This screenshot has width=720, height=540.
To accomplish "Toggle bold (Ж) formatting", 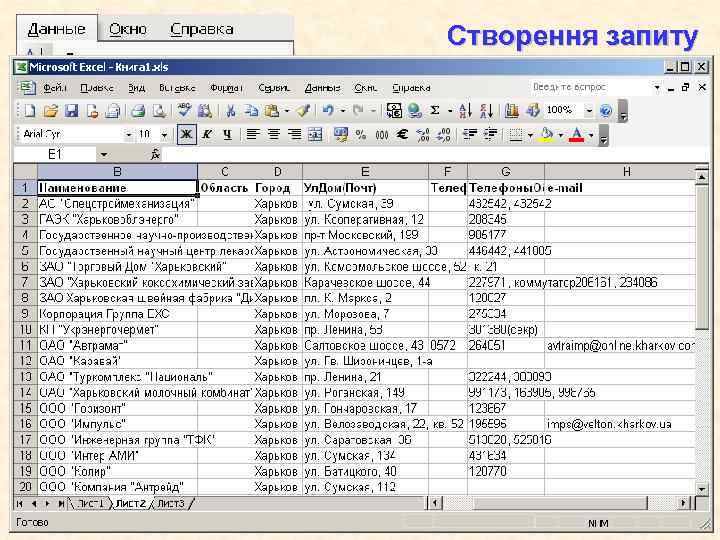I will pyautogui.click(x=186, y=135).
